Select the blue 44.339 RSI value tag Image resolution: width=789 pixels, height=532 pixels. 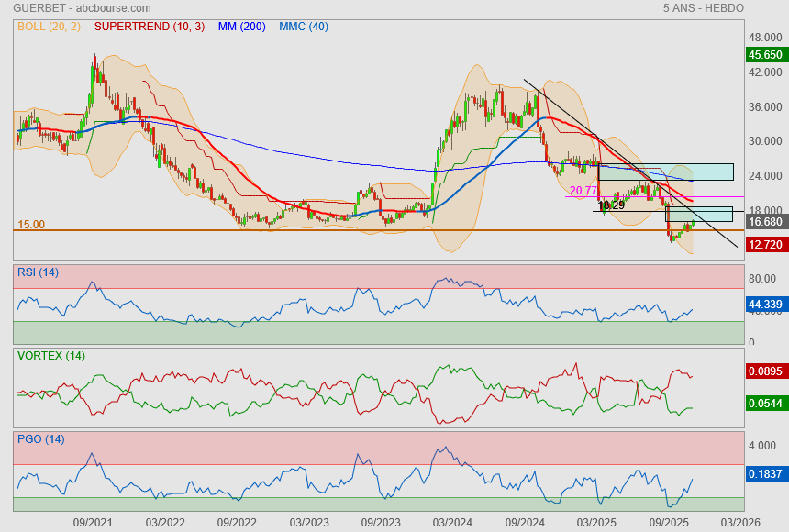(x=766, y=305)
